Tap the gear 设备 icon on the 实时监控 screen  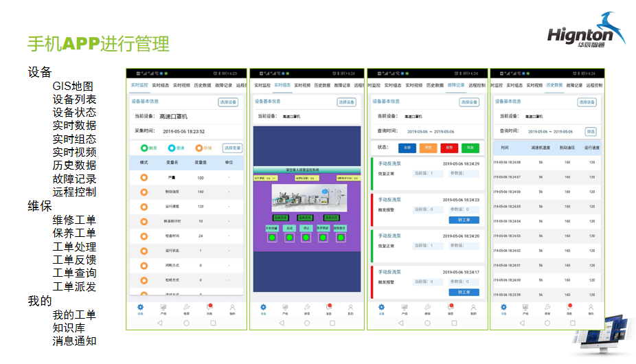[x=140, y=308]
